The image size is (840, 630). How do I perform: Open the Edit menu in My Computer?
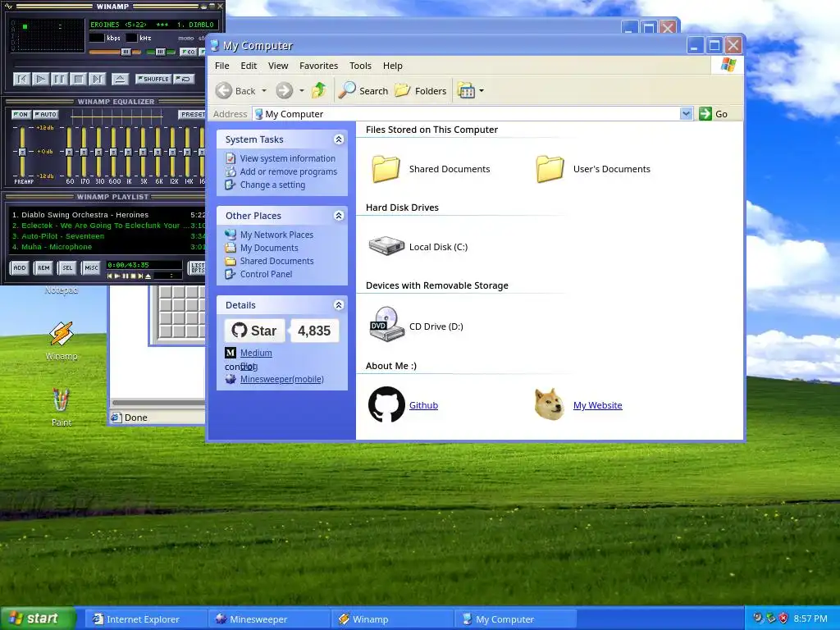coord(249,66)
